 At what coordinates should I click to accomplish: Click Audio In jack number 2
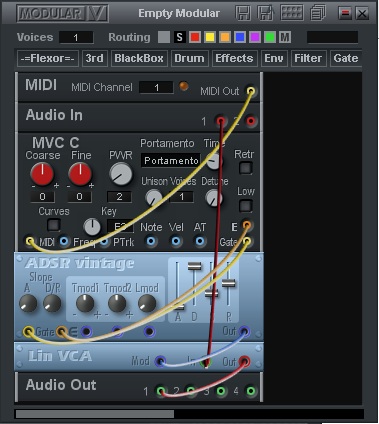point(251,121)
